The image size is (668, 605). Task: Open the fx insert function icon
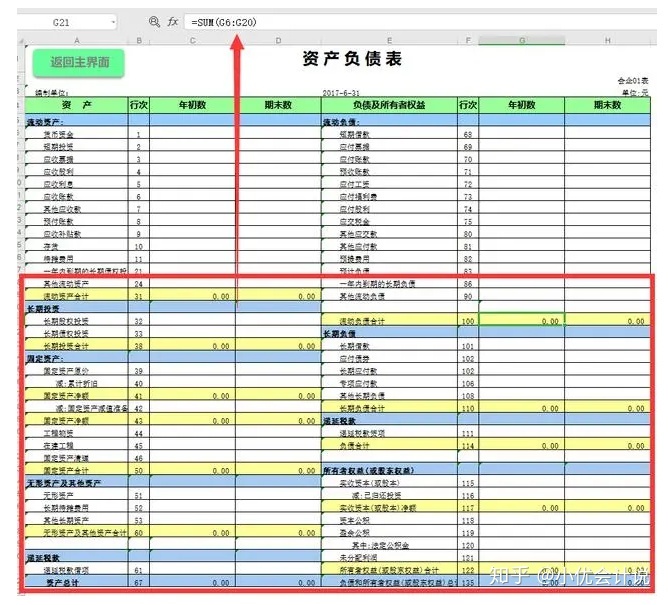173,22
